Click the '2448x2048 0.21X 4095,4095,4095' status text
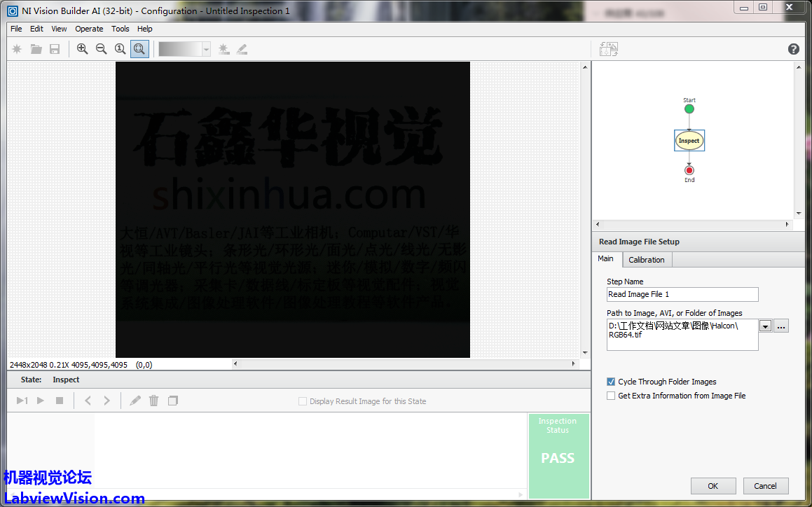Screen dimensions: 812x507 pos(69,365)
